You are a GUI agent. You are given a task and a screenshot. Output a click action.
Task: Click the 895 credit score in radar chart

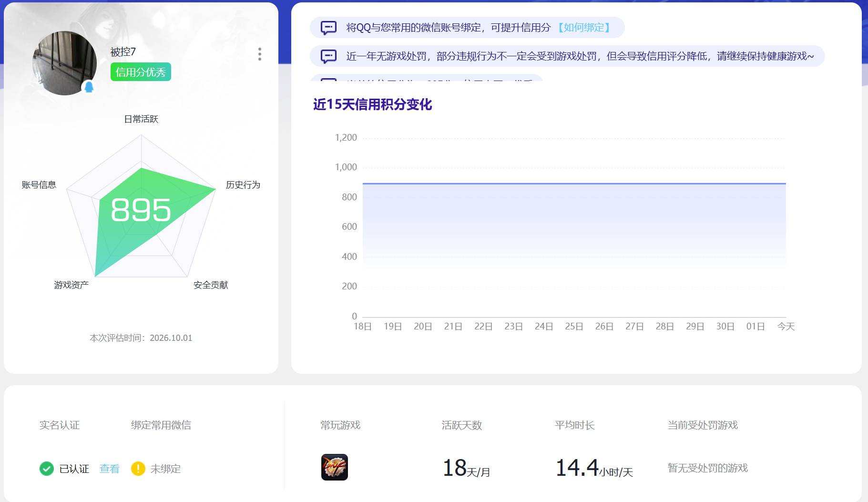[141, 210]
